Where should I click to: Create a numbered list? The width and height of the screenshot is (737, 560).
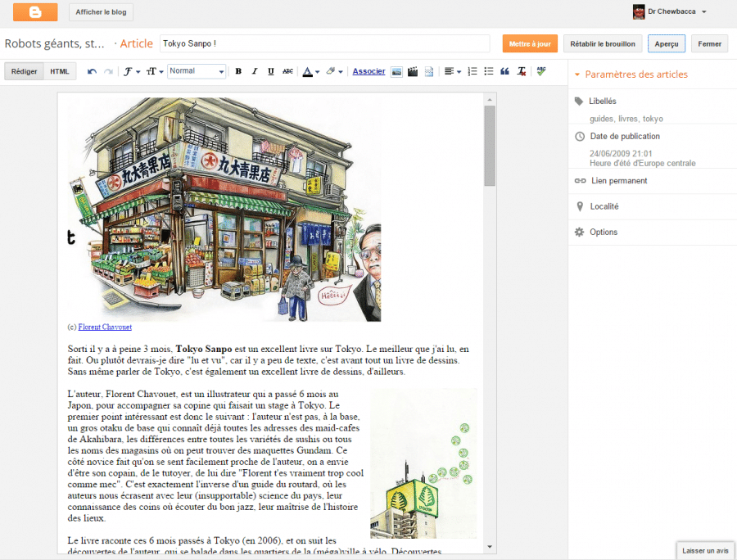point(472,72)
